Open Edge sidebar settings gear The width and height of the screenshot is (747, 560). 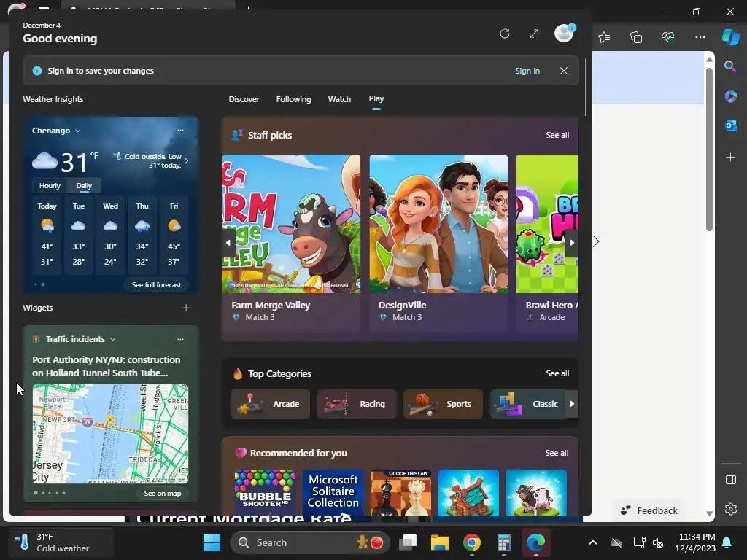pos(731,509)
